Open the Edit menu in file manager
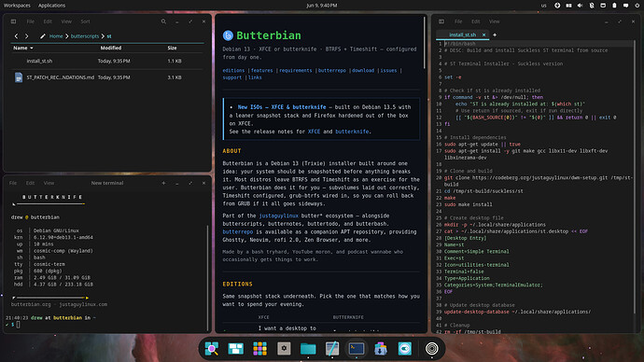 pos(48,21)
